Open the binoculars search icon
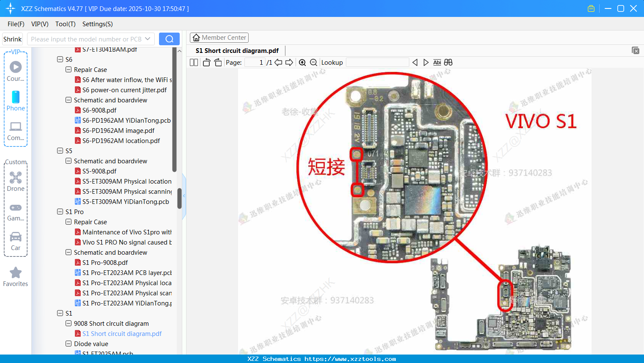This screenshot has width=644, height=363. point(448,62)
